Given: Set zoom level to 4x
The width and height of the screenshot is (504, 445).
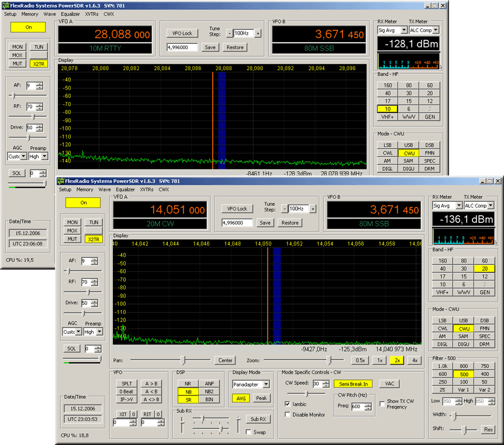Looking at the screenshot, I should [x=415, y=360].
